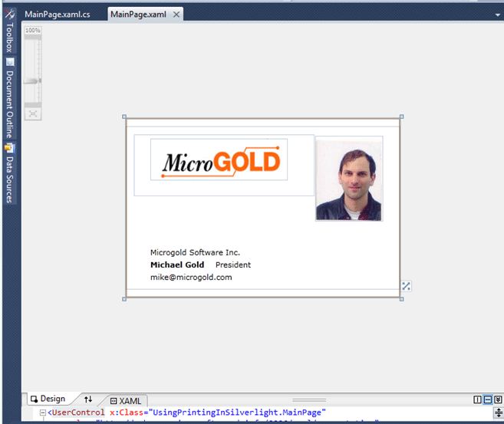The image size is (504, 424).
Task: Click bottom-left resize handle of UserControl
Action: [x=124, y=299]
